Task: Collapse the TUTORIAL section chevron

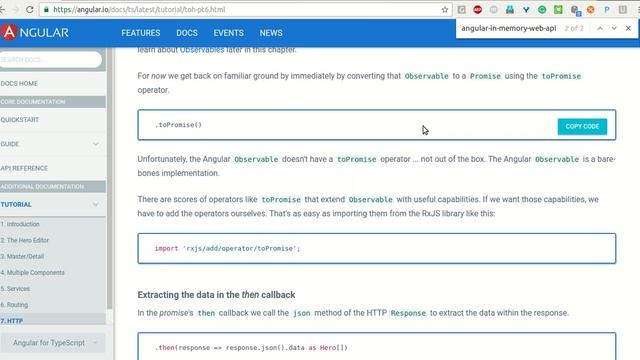Action: point(96,204)
